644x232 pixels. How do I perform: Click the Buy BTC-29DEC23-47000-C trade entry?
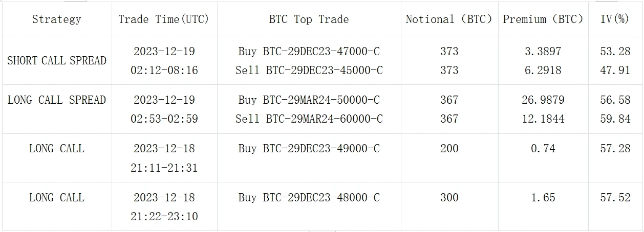(309, 51)
